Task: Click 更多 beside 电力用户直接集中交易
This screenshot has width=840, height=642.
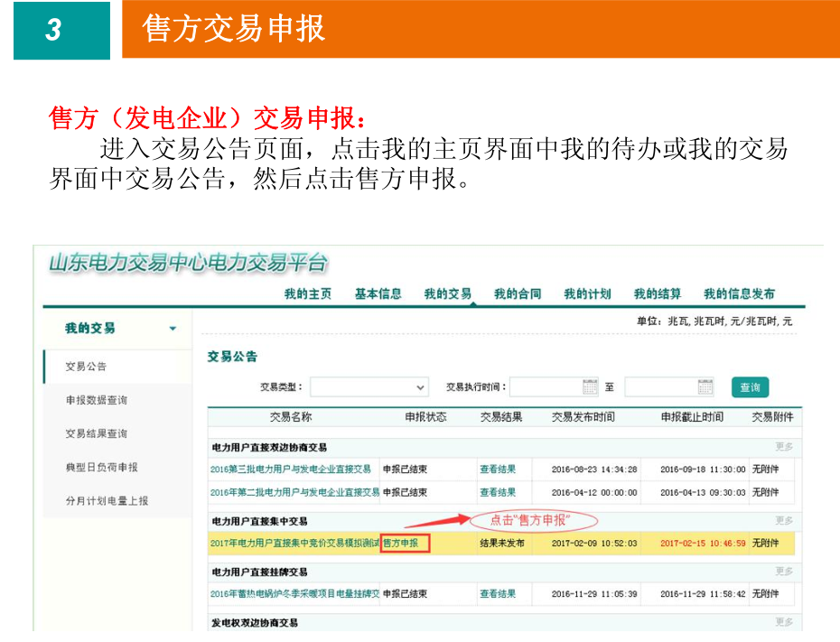Action: tap(784, 521)
